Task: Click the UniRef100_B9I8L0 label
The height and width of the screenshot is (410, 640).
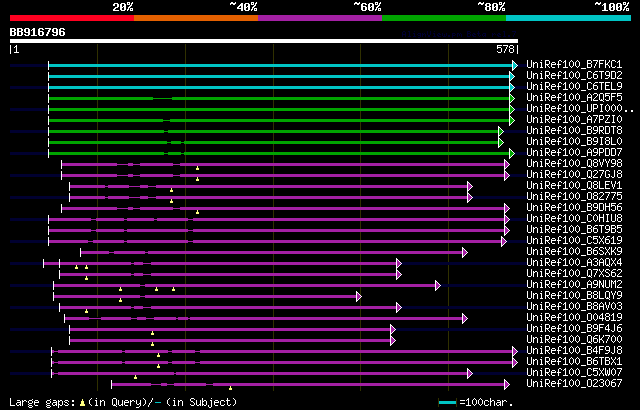Action: point(574,142)
